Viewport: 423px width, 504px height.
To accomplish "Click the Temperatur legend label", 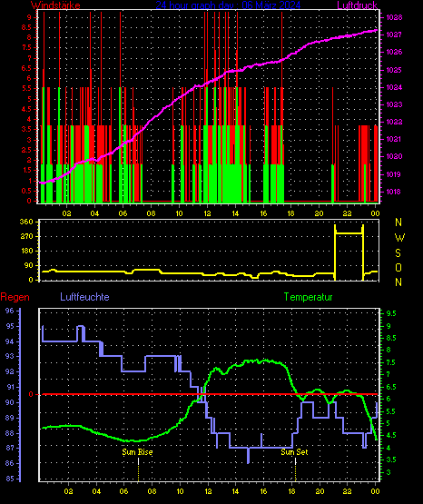I will (x=308, y=297).
